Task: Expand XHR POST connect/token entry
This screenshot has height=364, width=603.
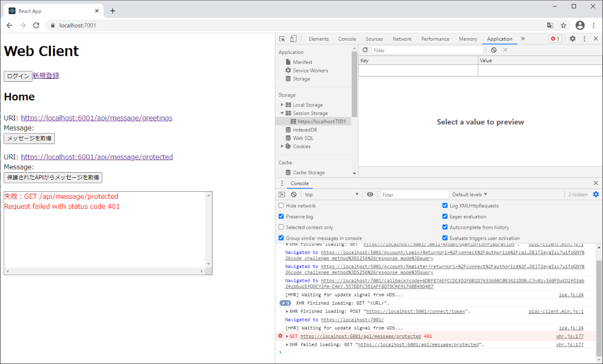Action: coord(287,312)
